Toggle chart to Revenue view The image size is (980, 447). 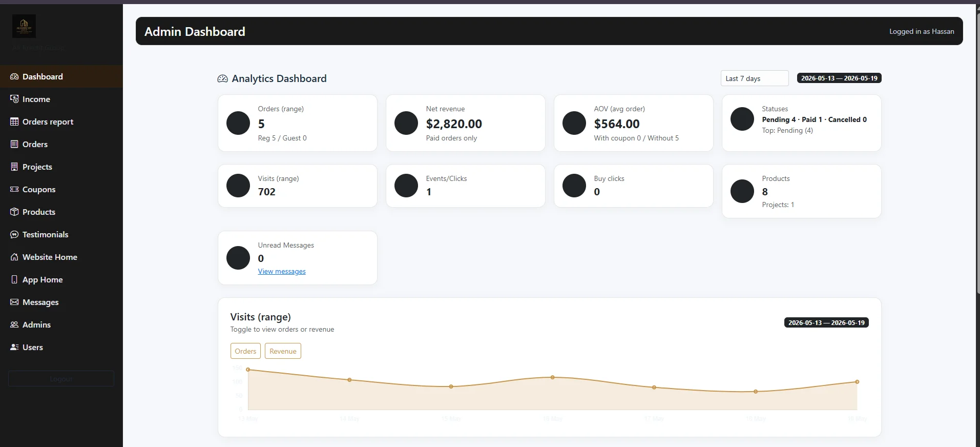coord(283,351)
